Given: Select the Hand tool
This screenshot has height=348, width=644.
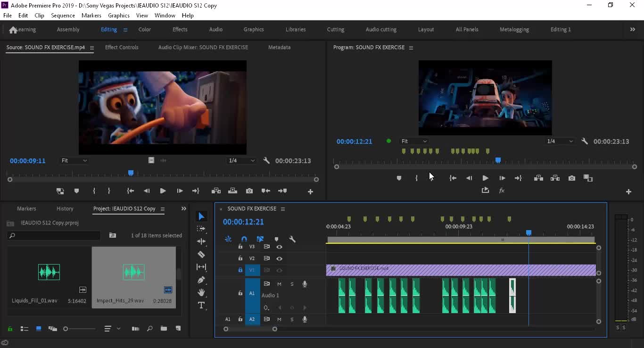Looking at the screenshot, I should pyautogui.click(x=201, y=292).
